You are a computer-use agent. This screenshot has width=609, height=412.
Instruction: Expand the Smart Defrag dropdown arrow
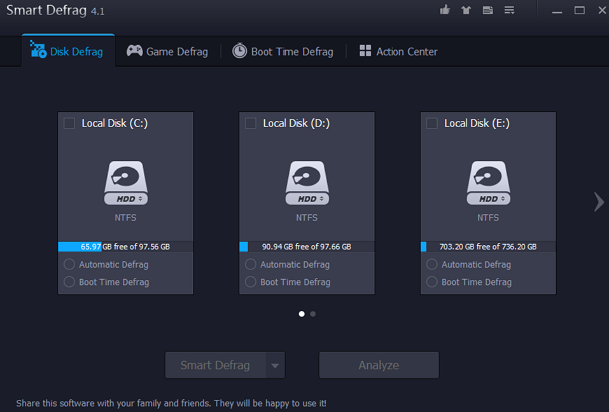(275, 365)
